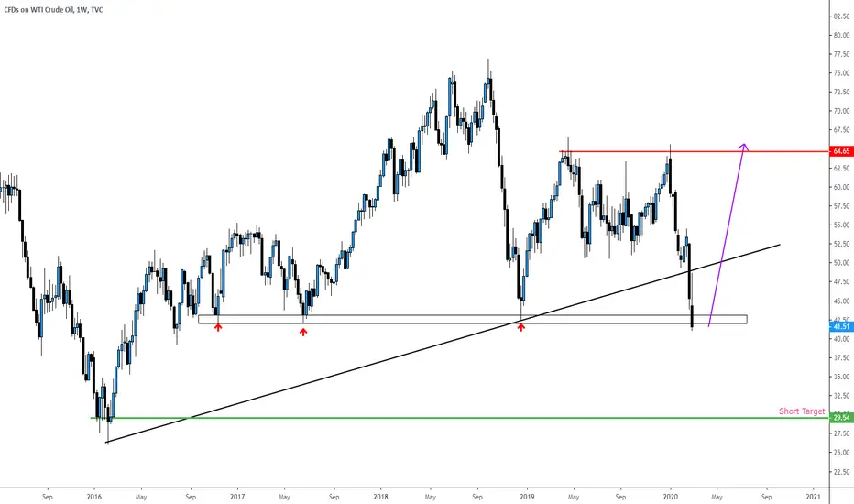This screenshot has width=854, height=504.
Task: Click the 47.50 price axis value
Action: [x=841, y=282]
